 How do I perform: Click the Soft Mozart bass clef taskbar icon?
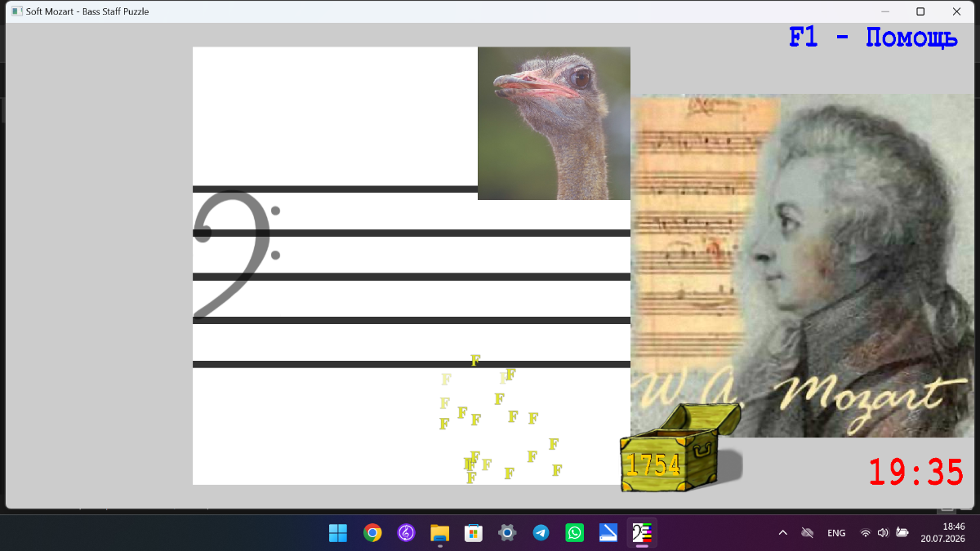pyautogui.click(x=642, y=533)
